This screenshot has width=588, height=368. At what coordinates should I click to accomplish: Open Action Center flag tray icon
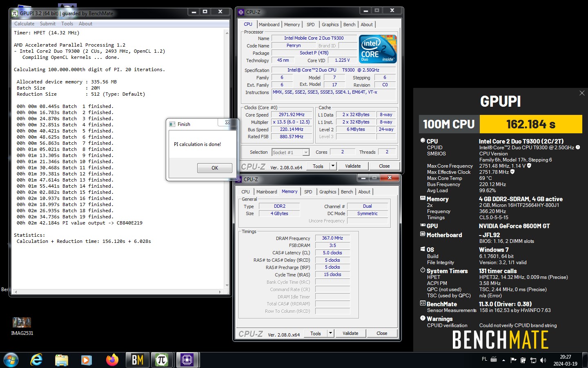coord(513,360)
